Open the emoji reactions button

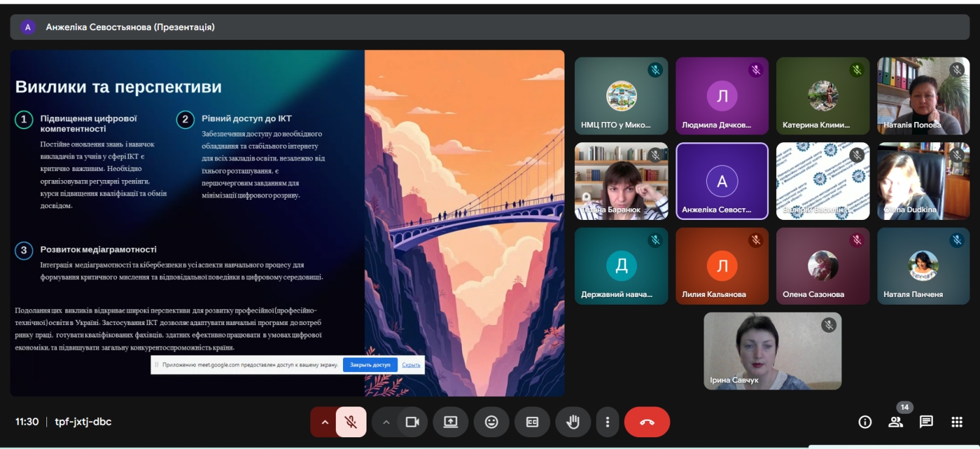[x=491, y=422]
